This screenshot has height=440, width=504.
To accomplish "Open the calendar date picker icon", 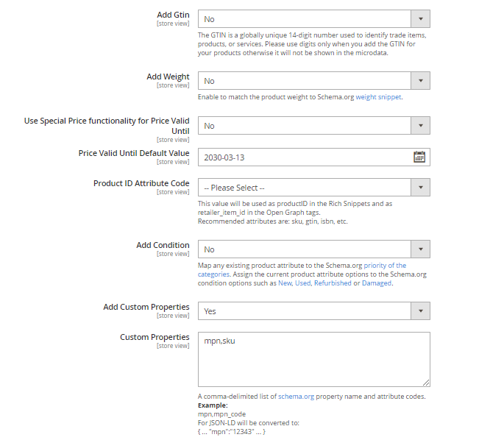I will click(419, 157).
